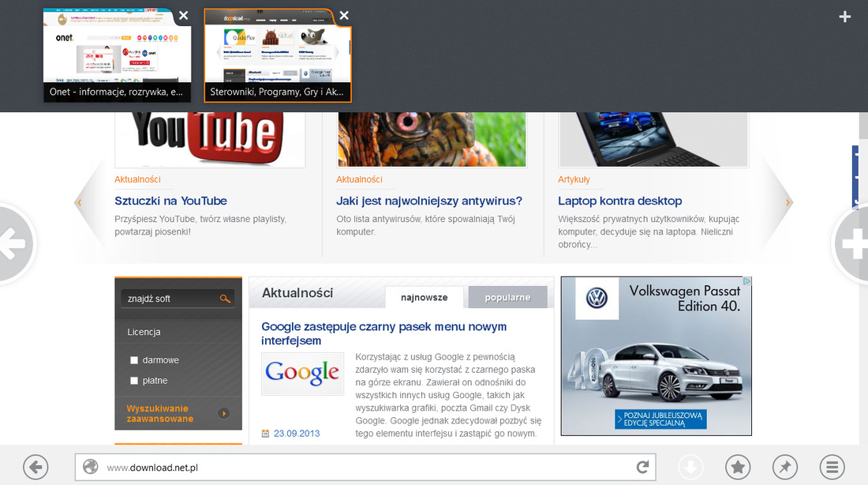Viewport: 868px width, 485px height.
Task: Open downloads arrow icon in bottom bar
Action: point(690,468)
